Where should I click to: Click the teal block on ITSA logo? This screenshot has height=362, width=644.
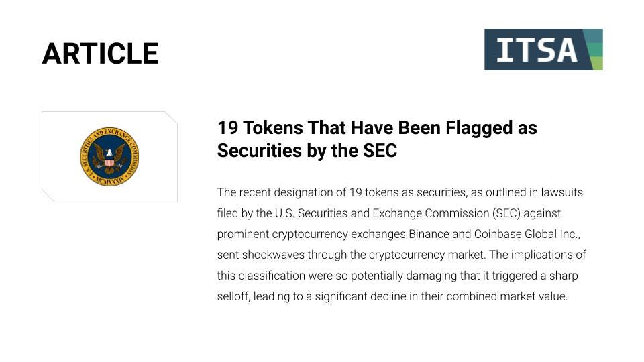coord(593,36)
